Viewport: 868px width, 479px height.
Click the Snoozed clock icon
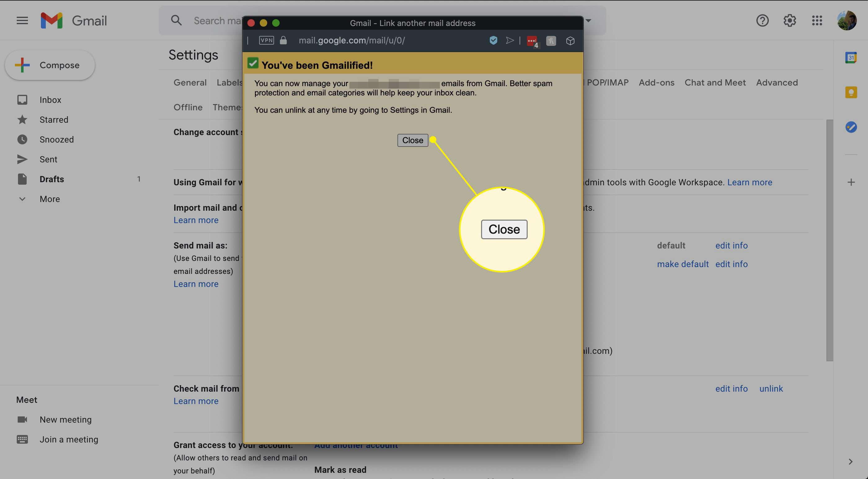[x=22, y=139]
